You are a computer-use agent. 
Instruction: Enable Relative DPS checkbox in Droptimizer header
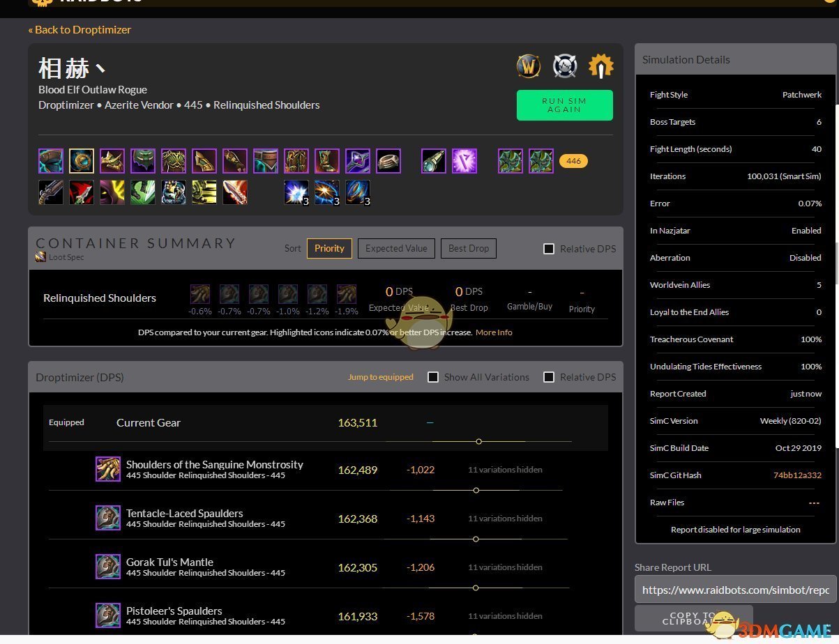[549, 377]
